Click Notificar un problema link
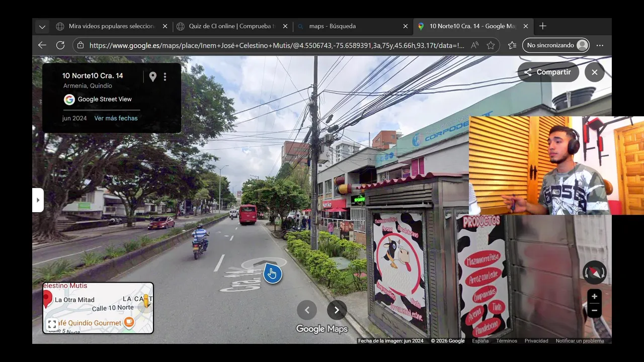 pos(580,341)
